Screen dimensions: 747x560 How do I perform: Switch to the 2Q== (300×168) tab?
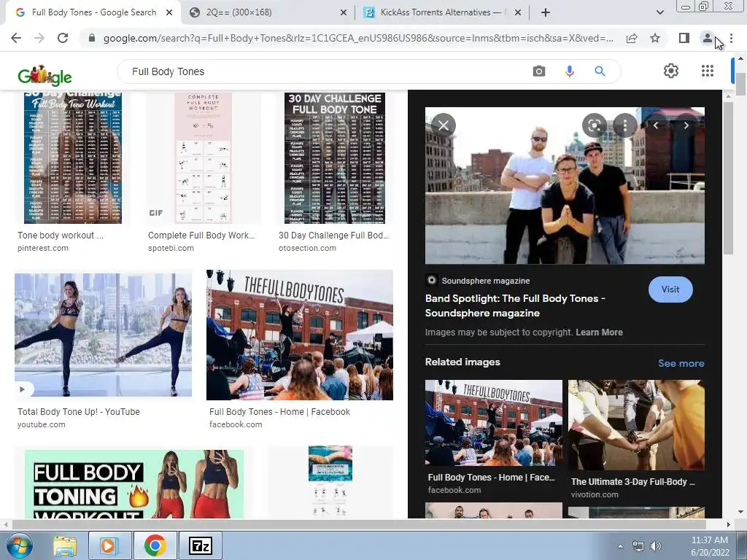(268, 12)
